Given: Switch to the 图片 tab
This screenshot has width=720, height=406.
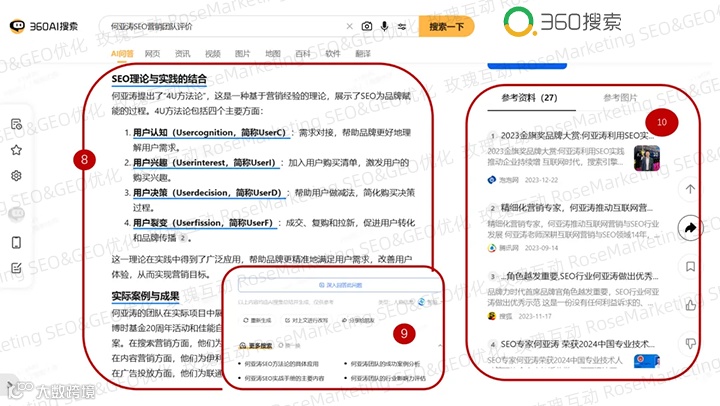Looking at the screenshot, I should click(x=242, y=54).
